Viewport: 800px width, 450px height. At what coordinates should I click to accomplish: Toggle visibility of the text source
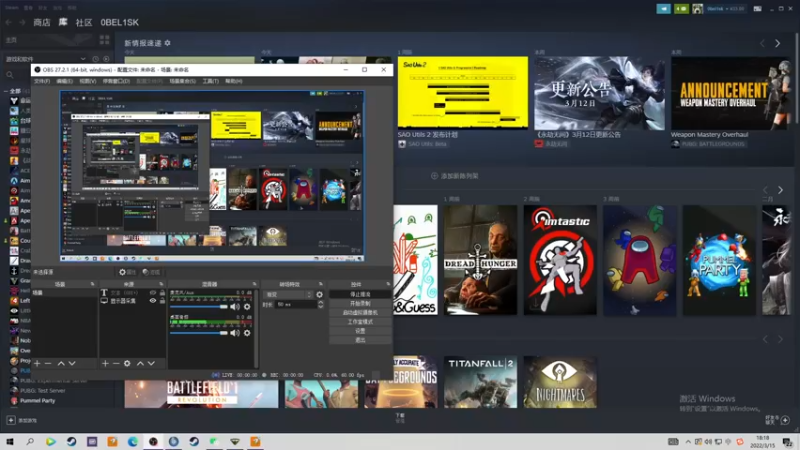[153, 293]
